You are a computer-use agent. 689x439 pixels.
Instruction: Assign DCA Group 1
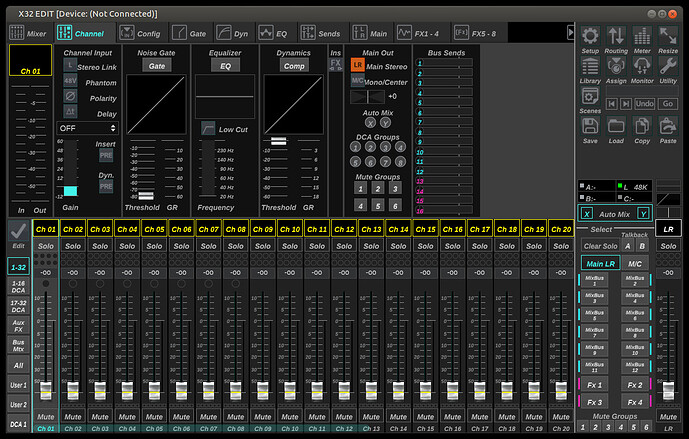click(x=355, y=147)
